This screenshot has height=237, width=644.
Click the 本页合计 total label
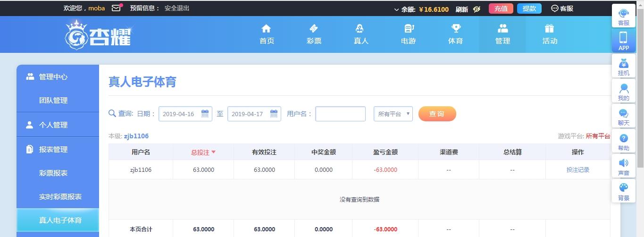[141, 229]
